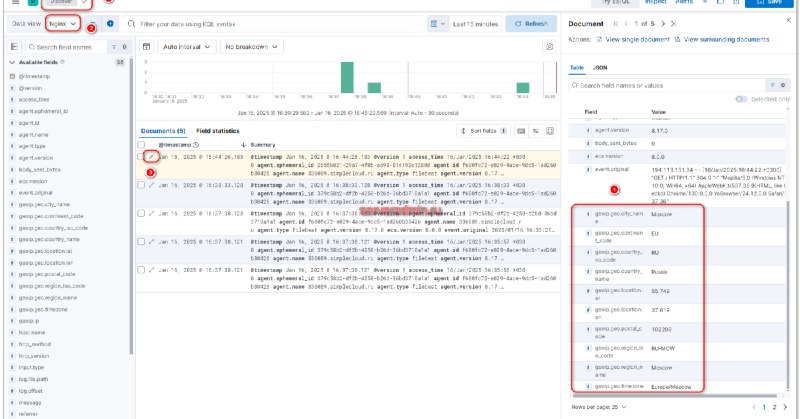Switch to the Documents (5) tab

tap(163, 131)
